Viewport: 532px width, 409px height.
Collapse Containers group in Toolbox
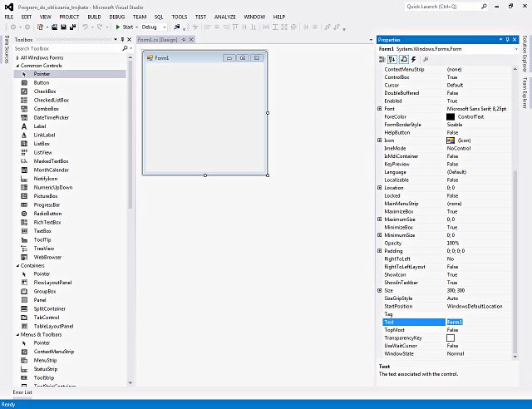(17, 266)
